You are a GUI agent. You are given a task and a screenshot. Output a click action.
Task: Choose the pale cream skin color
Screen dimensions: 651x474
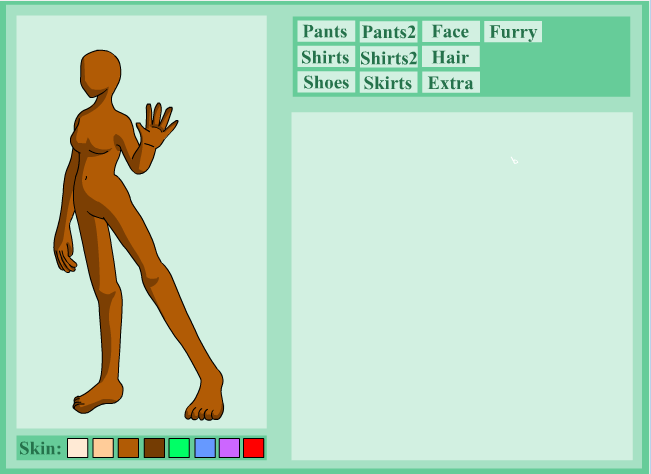click(78, 448)
